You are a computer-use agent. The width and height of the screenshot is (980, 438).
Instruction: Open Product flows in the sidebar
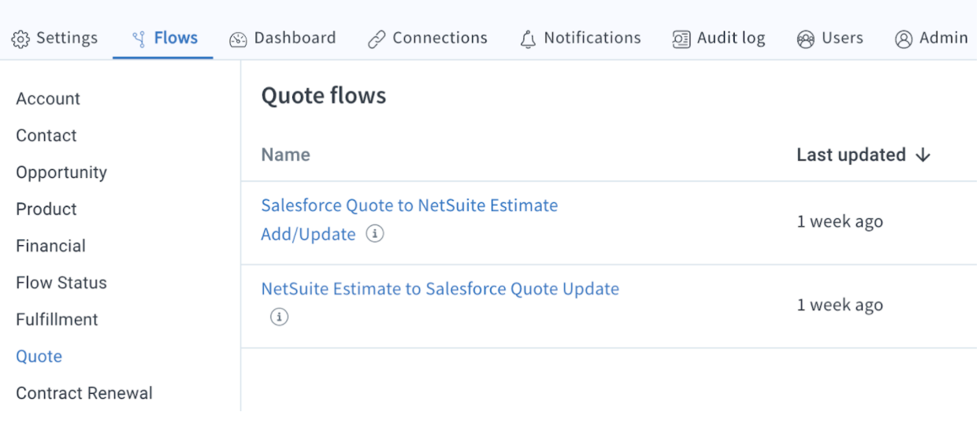point(46,209)
